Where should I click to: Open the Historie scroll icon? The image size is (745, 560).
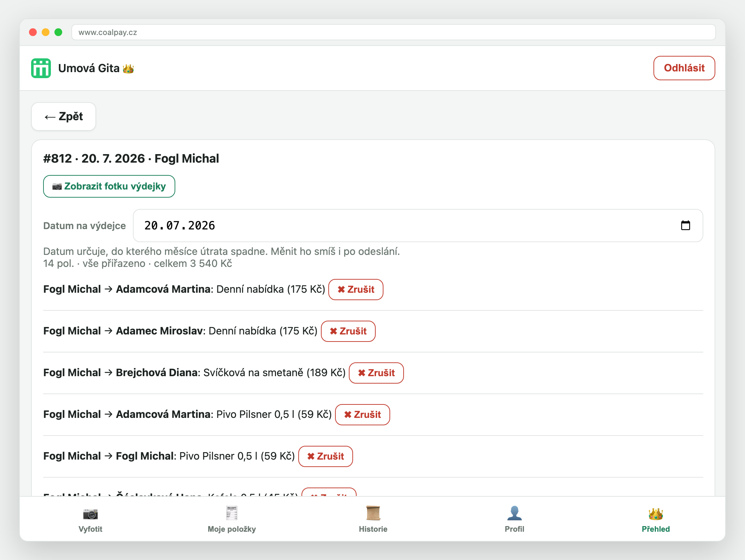[x=373, y=513]
